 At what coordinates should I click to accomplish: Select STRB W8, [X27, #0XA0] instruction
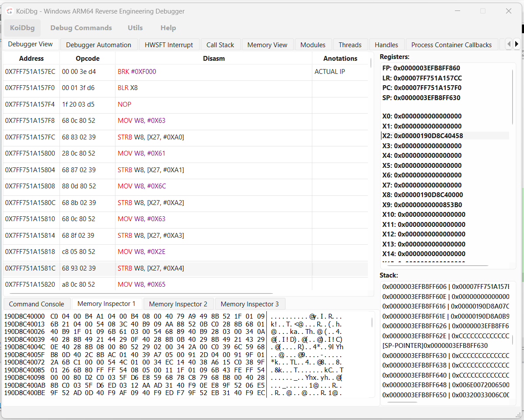tap(186, 137)
